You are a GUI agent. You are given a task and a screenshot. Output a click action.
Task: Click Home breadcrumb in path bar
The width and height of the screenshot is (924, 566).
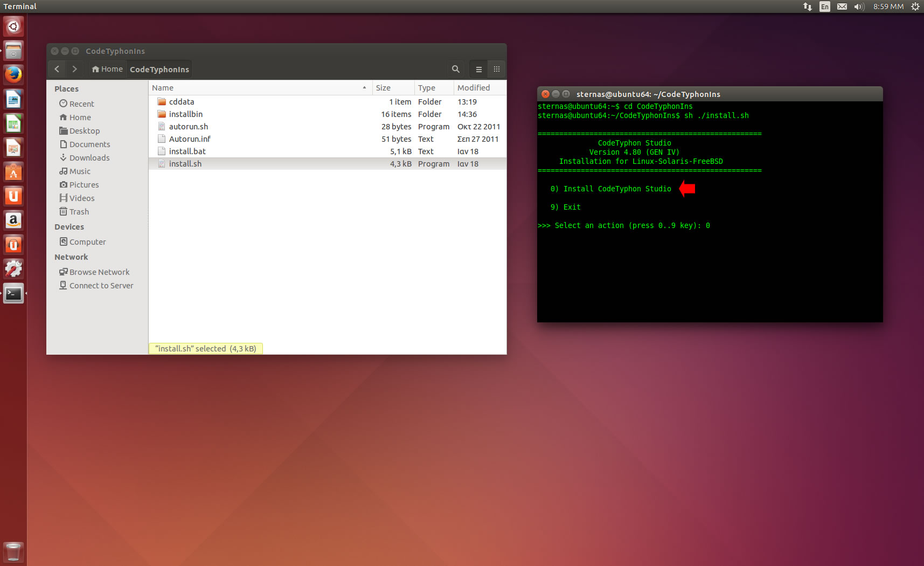pos(107,69)
